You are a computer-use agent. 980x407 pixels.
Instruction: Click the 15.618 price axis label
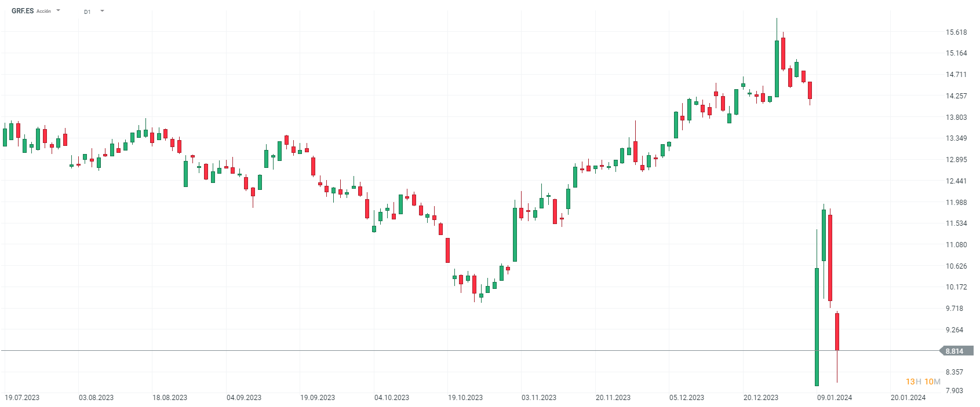(956, 32)
